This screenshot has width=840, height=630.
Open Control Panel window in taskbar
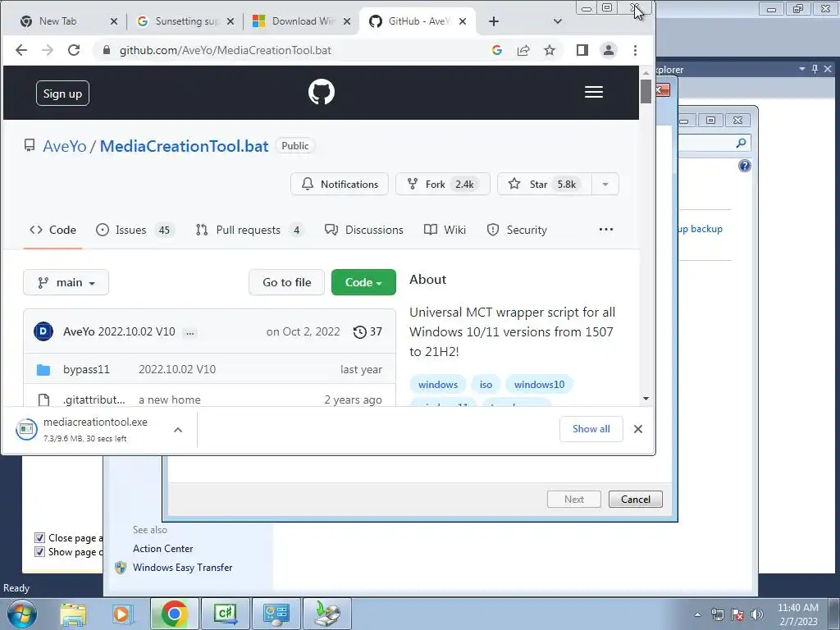click(276, 614)
